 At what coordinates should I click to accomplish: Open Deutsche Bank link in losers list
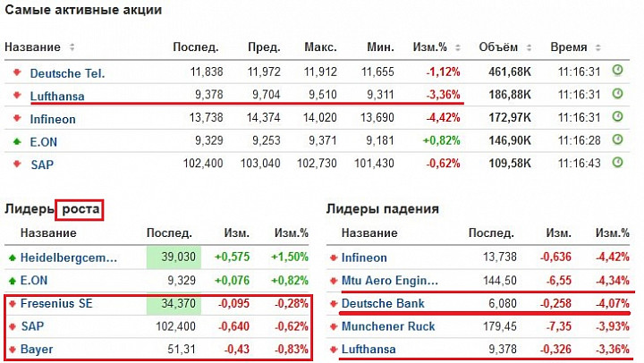[383, 303]
